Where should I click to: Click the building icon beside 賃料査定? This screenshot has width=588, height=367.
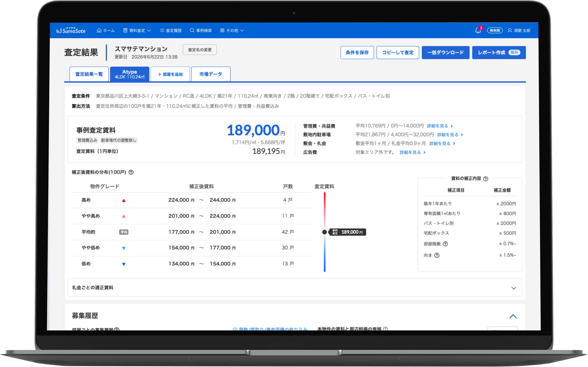click(125, 30)
